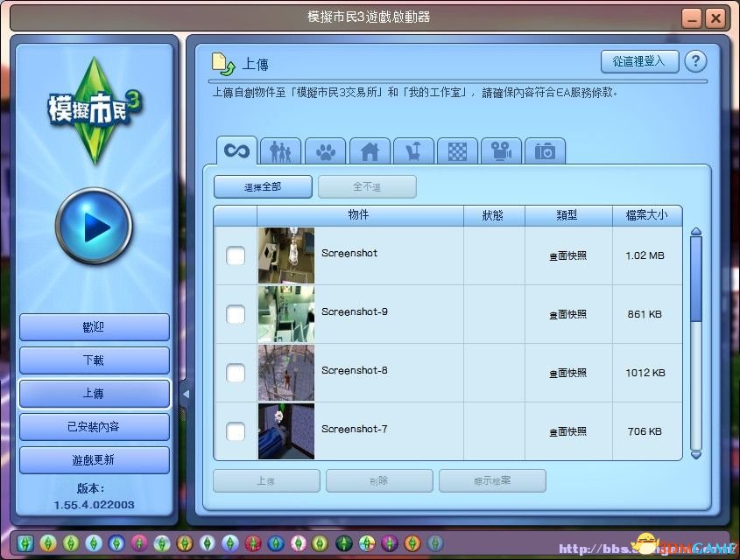Sort the list by the 狀態 column header
The width and height of the screenshot is (740, 560).
(494, 215)
